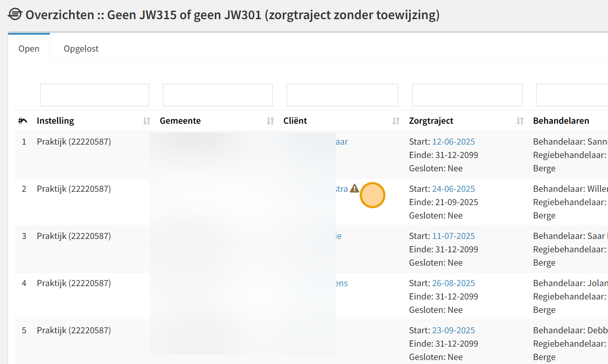Select Praktijk (22220587) in row 3
This screenshot has height=364, width=608.
[x=74, y=236]
